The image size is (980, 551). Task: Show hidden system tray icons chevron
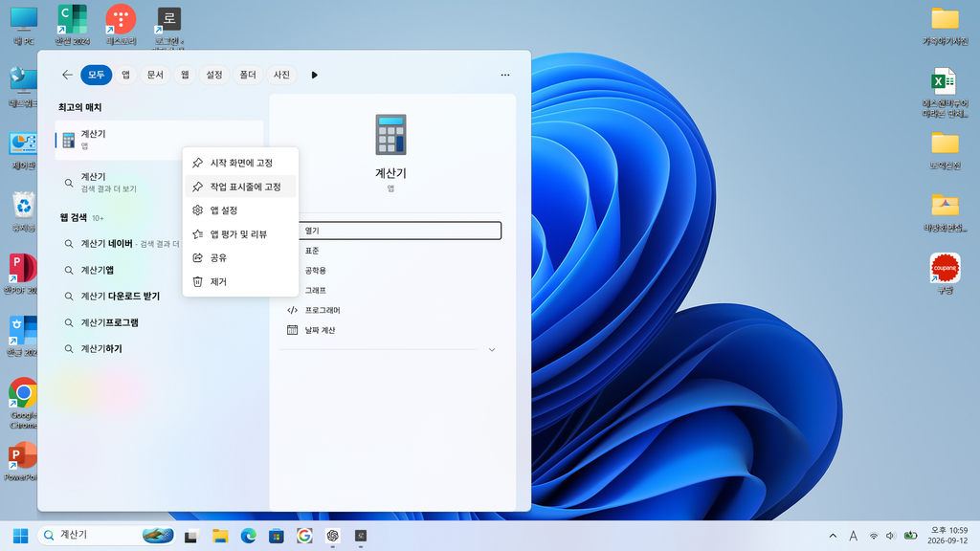point(833,536)
